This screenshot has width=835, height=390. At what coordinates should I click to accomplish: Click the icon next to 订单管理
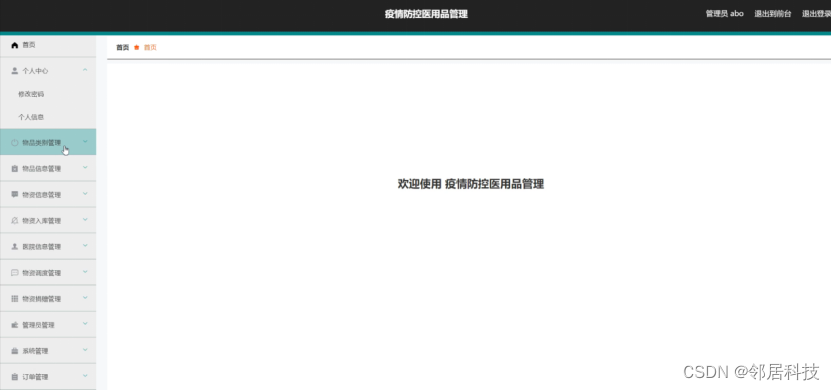coord(15,377)
